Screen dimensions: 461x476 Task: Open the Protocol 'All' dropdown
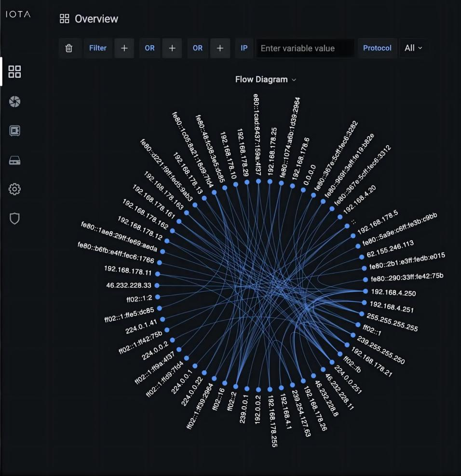(x=413, y=48)
